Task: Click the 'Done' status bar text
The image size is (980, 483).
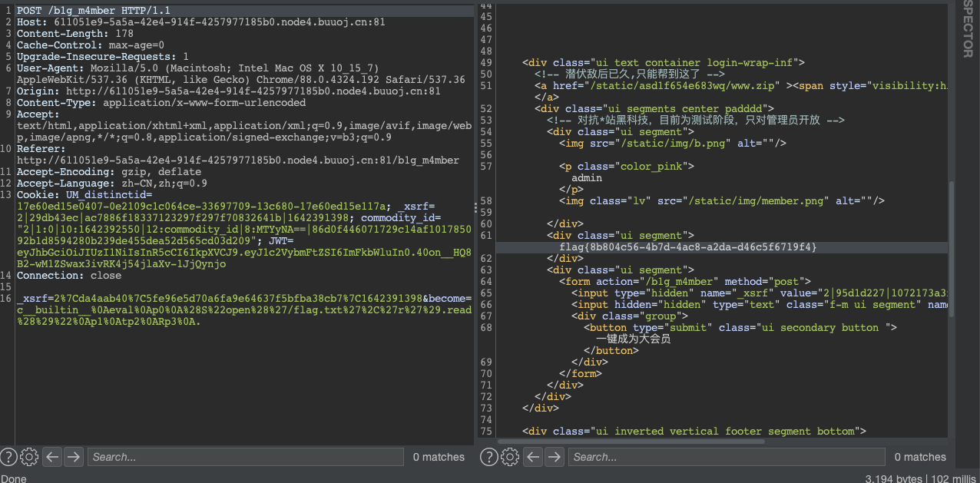Action: [14, 478]
